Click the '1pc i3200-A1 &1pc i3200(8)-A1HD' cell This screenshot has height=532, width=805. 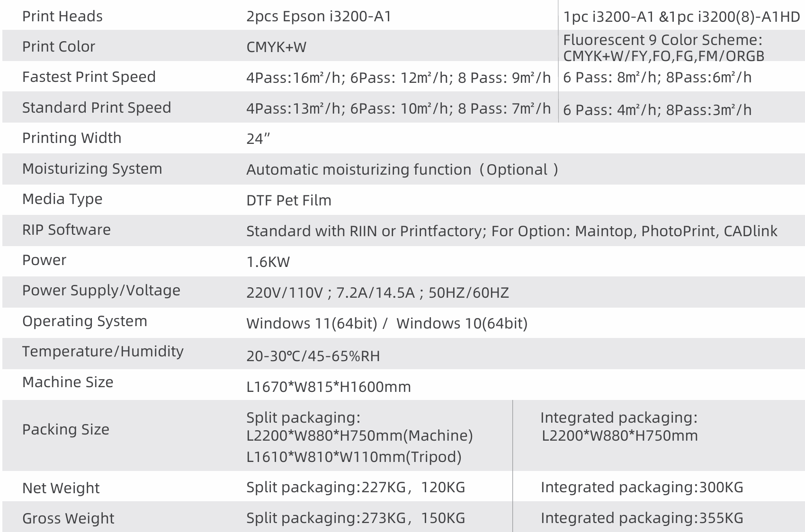pyautogui.click(x=681, y=17)
